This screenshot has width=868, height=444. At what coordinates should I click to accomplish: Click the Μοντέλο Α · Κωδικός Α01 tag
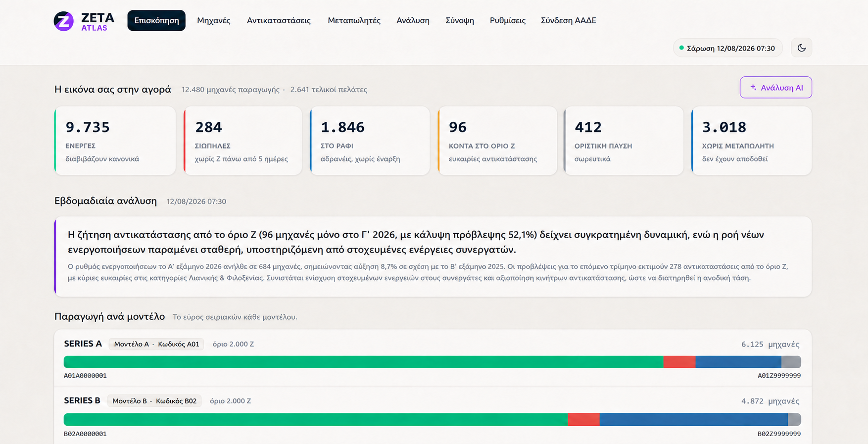[156, 344]
